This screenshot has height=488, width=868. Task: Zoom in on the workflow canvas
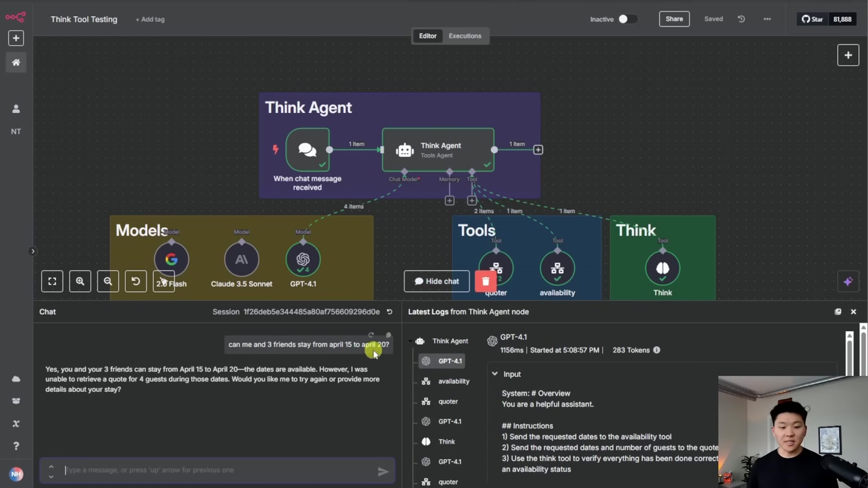click(80, 281)
